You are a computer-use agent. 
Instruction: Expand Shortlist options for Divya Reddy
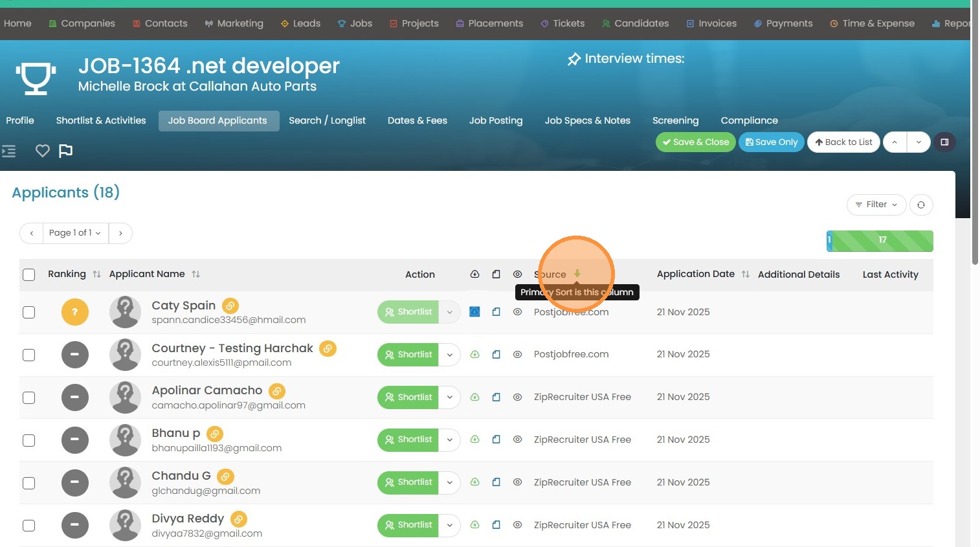pyautogui.click(x=449, y=525)
